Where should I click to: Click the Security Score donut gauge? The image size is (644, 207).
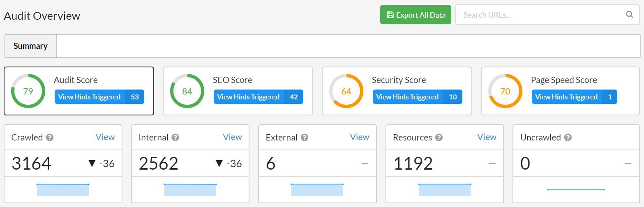coord(346,91)
